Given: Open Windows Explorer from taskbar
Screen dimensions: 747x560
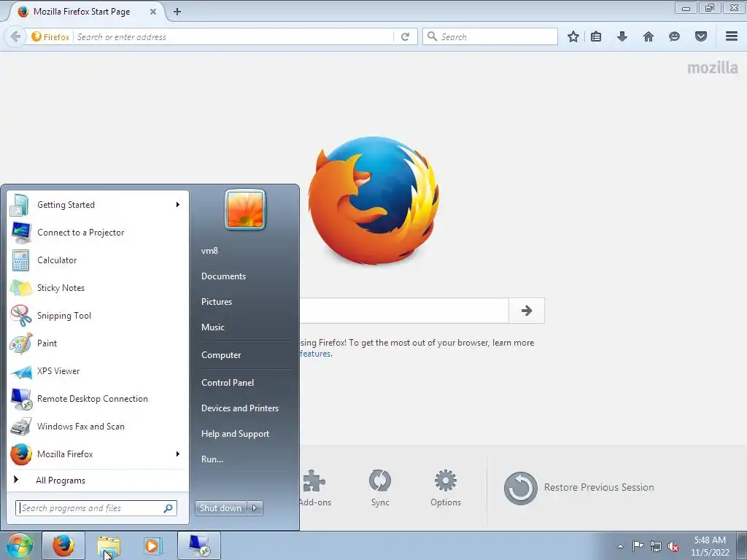Looking at the screenshot, I should [109, 545].
